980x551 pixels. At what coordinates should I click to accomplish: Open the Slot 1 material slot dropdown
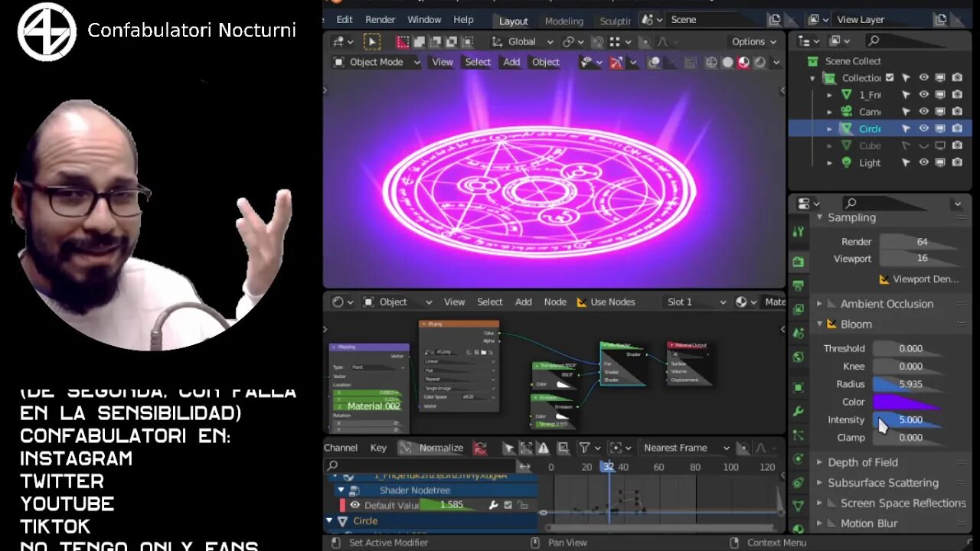pos(696,302)
